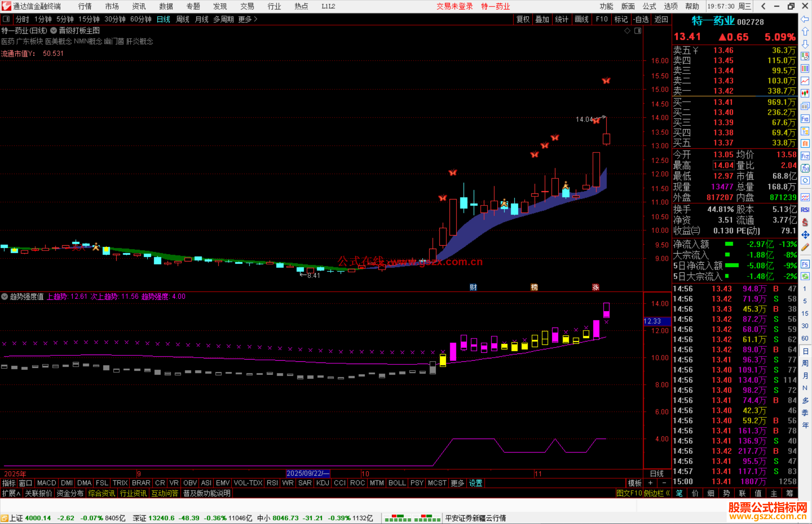Screen dimensions: 812x524
Task: Click the back arrow sidebar icon
Action: [x=805, y=19]
